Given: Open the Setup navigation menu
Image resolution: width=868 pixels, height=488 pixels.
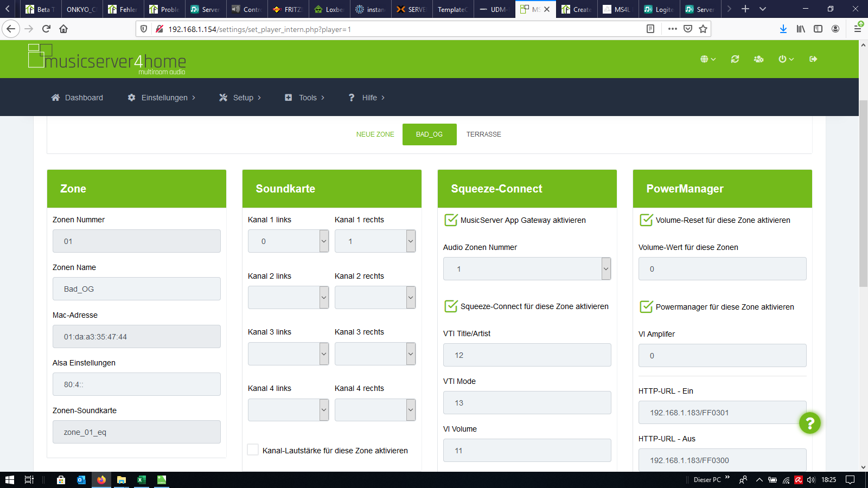Looking at the screenshot, I should click(240, 98).
